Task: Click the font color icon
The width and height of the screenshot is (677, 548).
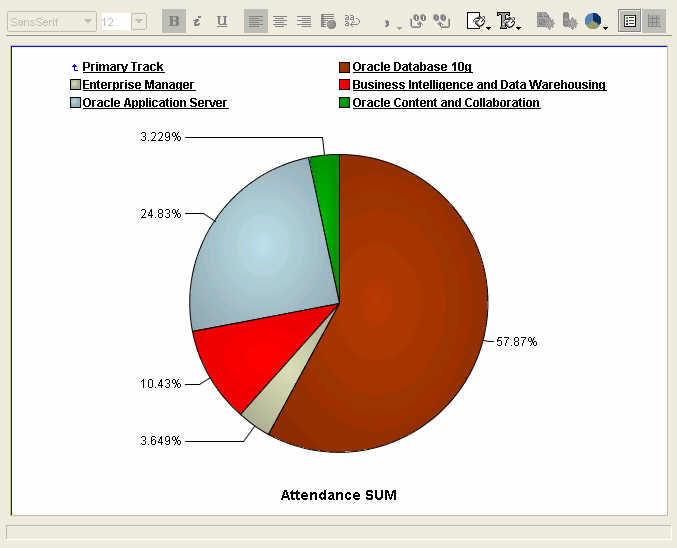Action: tap(505, 21)
